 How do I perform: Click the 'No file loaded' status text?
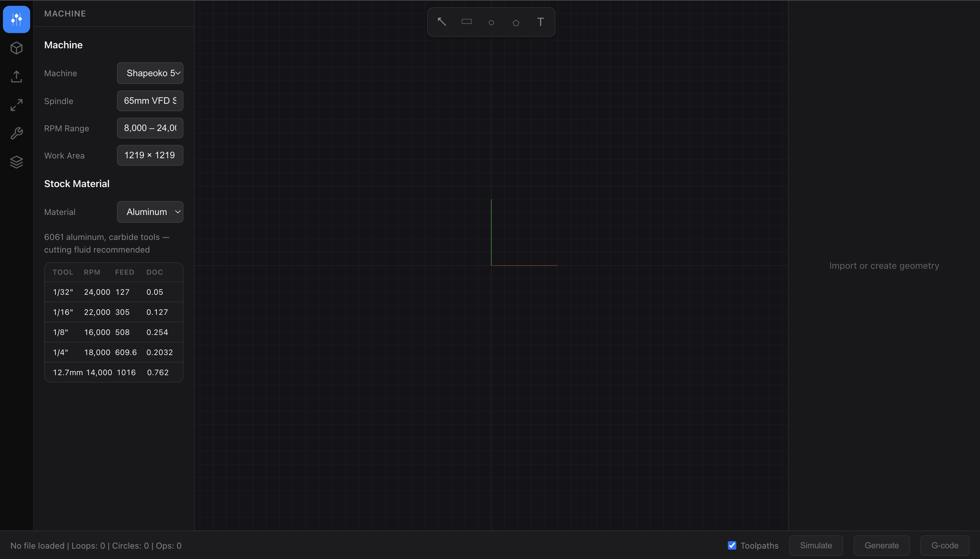[38, 546]
